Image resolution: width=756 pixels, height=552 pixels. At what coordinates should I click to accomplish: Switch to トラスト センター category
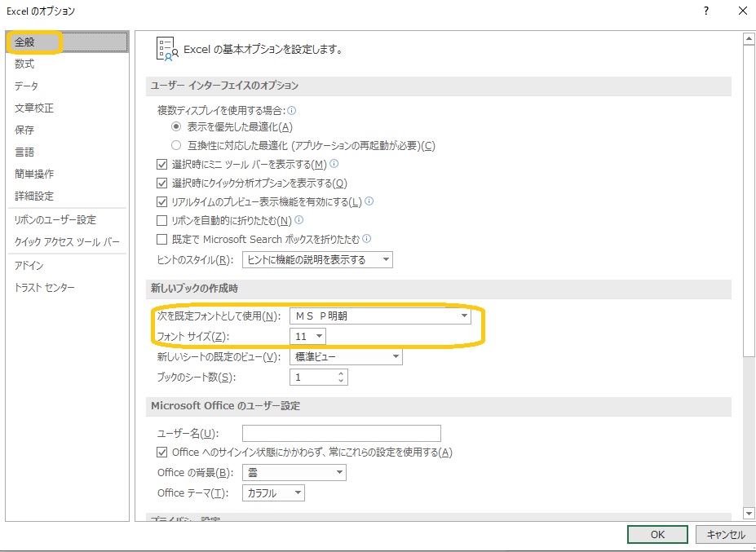(x=44, y=288)
